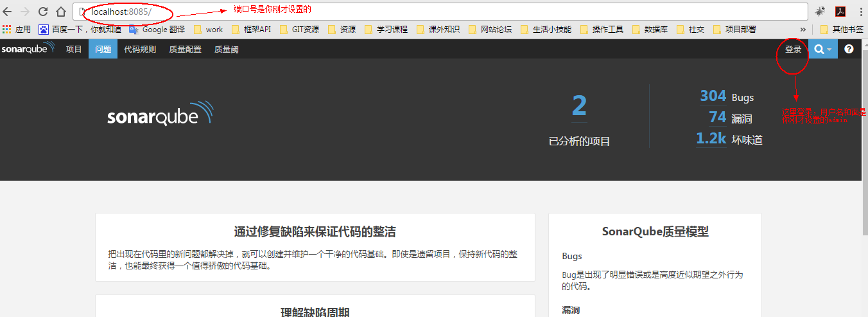Open the 数据库 bookmark folder
Viewport: 868px width, 317px height.
650,30
